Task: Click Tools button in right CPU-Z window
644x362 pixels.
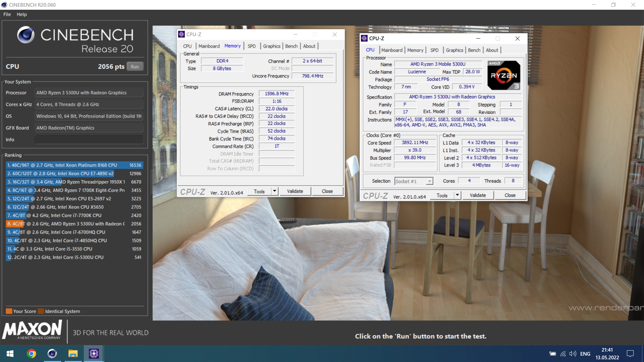Action: pyautogui.click(x=442, y=195)
